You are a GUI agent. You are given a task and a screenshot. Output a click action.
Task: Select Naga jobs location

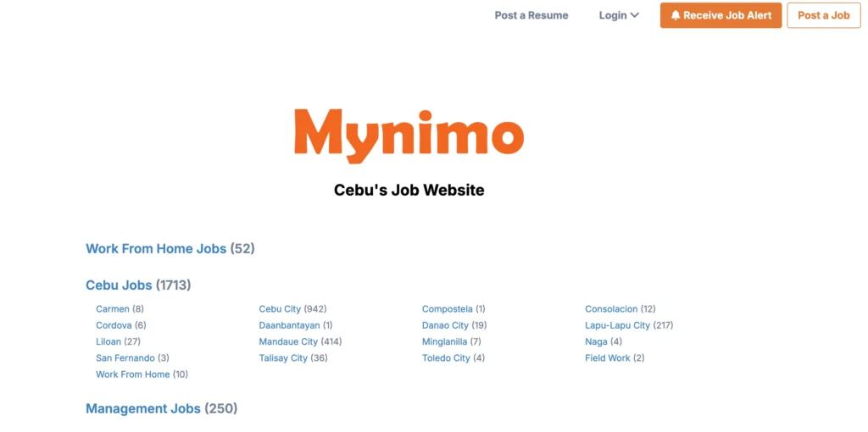(x=596, y=342)
